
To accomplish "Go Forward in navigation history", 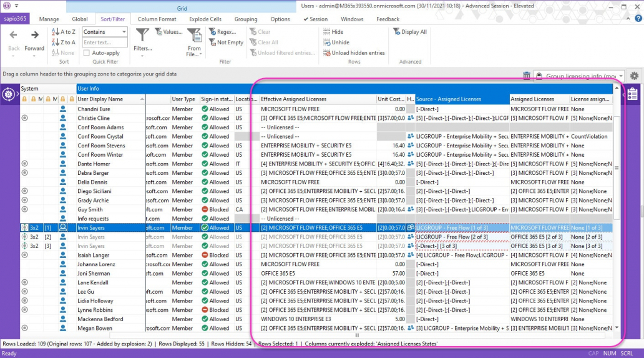I will 34,40.
